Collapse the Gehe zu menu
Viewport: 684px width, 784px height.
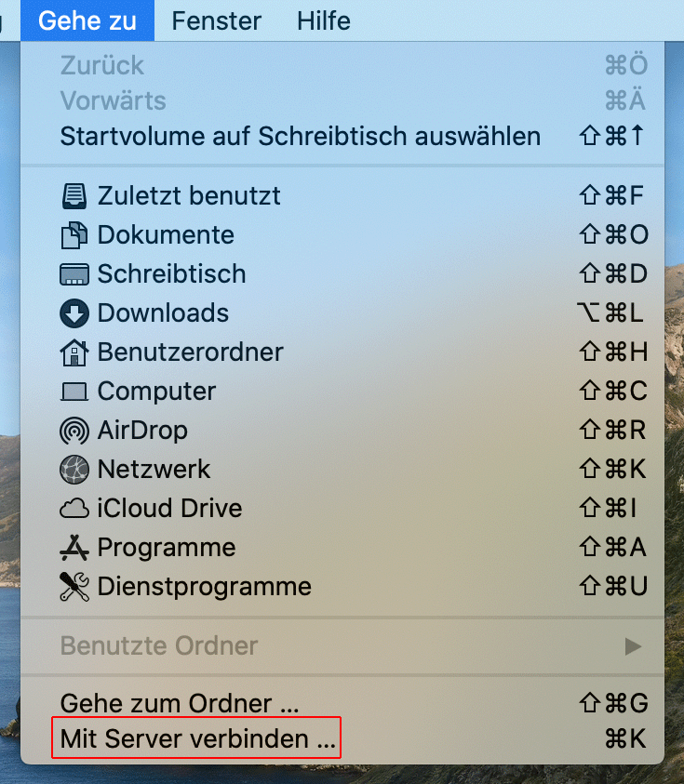point(87,21)
